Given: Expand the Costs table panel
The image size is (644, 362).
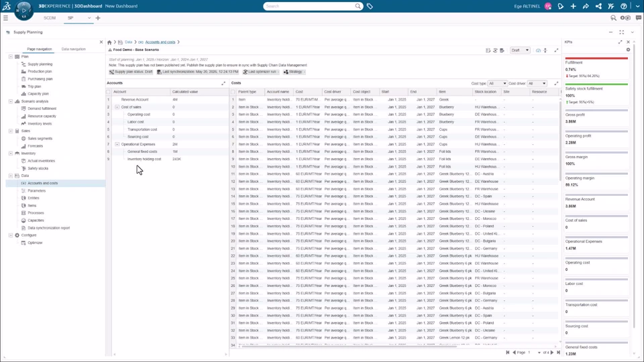Looking at the screenshot, I should pos(556,83).
